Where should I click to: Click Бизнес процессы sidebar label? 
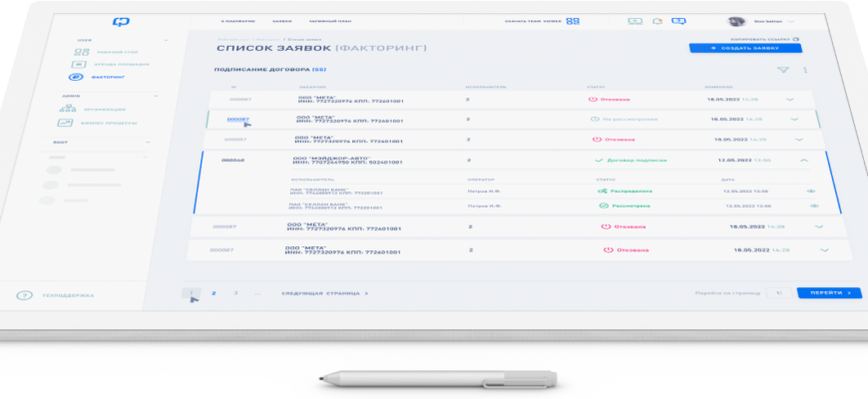pyautogui.click(x=109, y=123)
